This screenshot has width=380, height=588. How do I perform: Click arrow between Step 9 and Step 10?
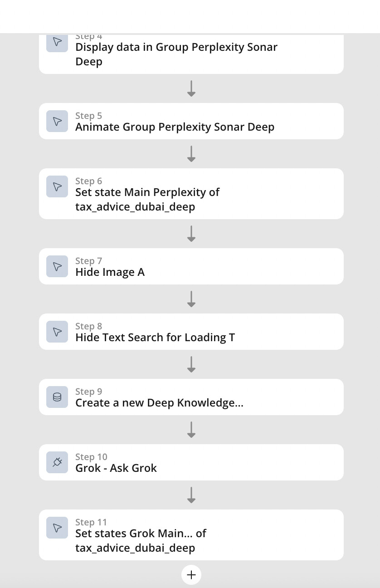pos(191,430)
